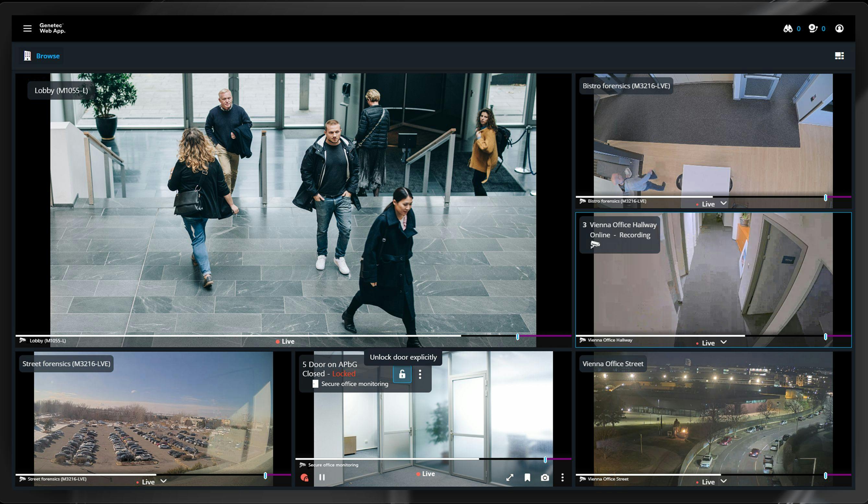This screenshot has height=504, width=868.
Task: Open more options for Door on APbG
Action: (420, 374)
